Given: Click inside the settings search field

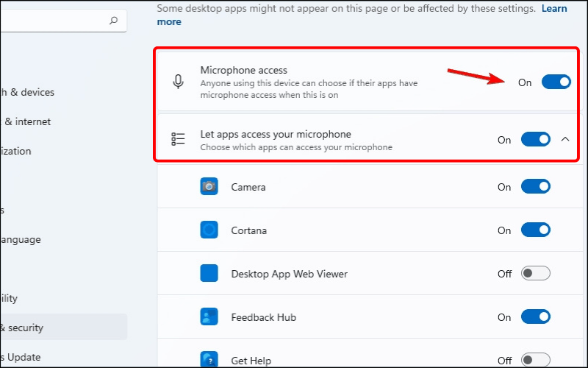Looking at the screenshot, I should click(x=51, y=21).
